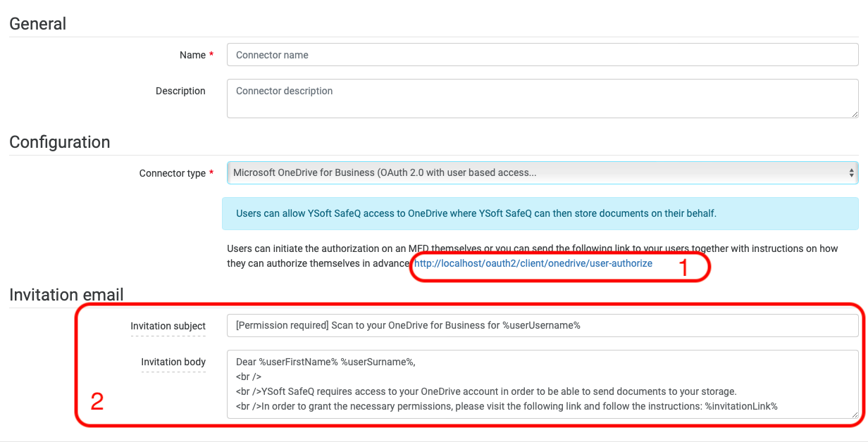The height and width of the screenshot is (442, 868).
Task: Click the Configuration section heading
Action: click(x=60, y=141)
